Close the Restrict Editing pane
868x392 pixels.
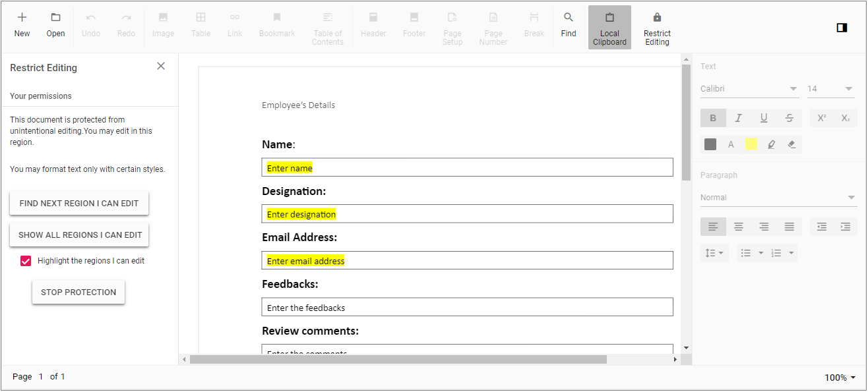tap(161, 66)
